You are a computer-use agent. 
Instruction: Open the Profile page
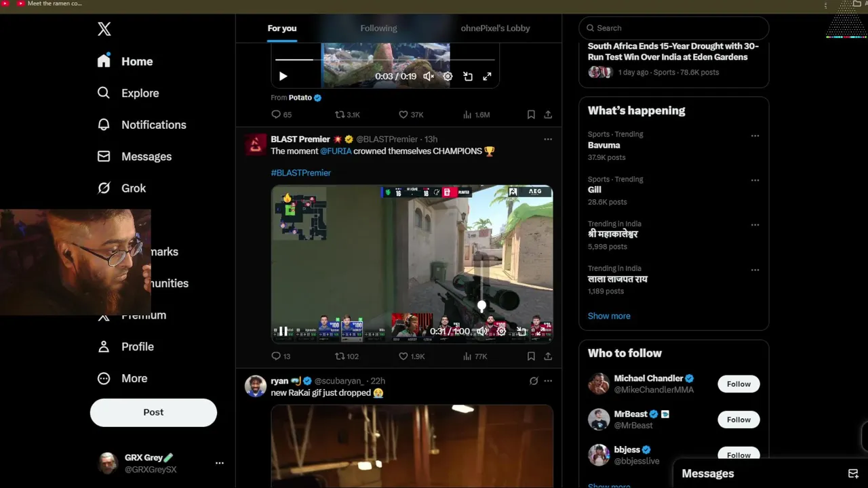tap(125, 346)
